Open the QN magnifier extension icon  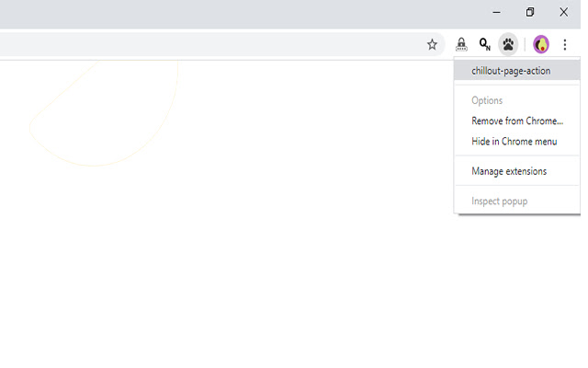click(x=484, y=44)
